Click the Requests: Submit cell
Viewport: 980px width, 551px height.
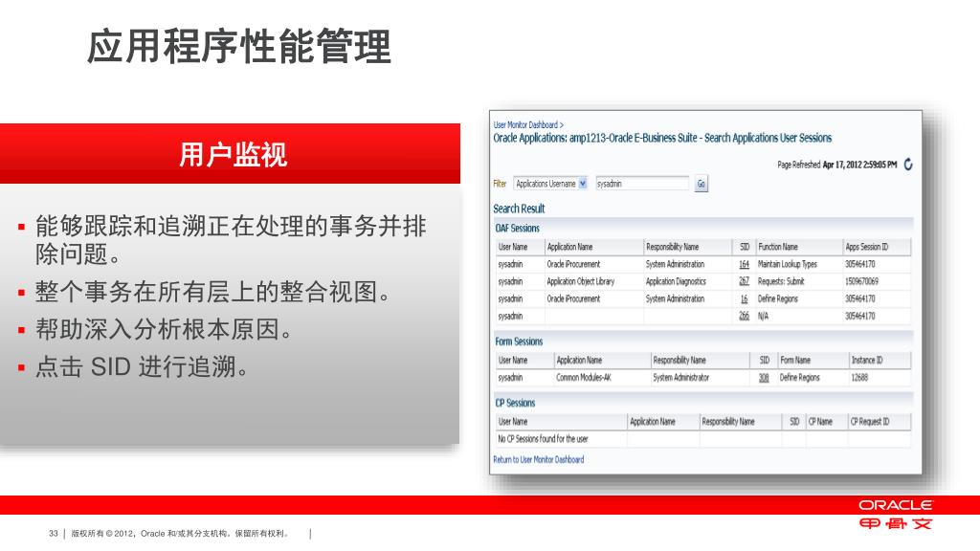click(781, 282)
